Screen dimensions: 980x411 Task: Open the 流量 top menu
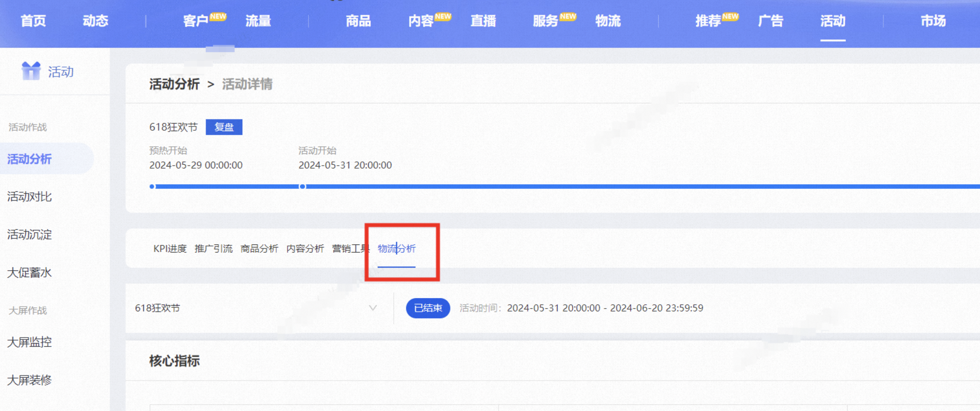tap(258, 21)
